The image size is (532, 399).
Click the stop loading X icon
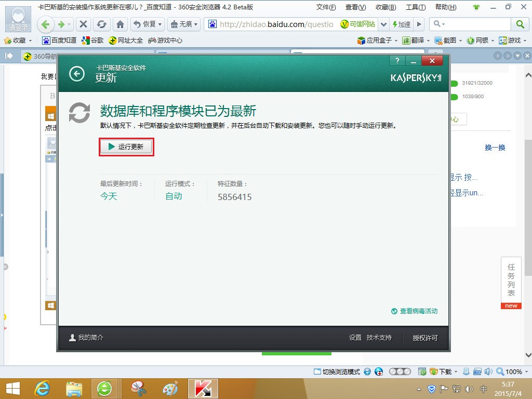[83, 24]
